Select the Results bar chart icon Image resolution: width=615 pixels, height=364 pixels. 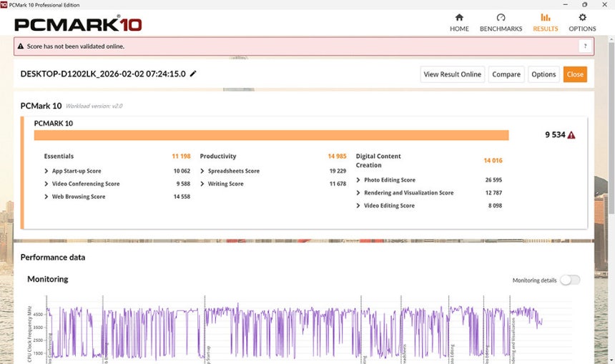[545, 18]
